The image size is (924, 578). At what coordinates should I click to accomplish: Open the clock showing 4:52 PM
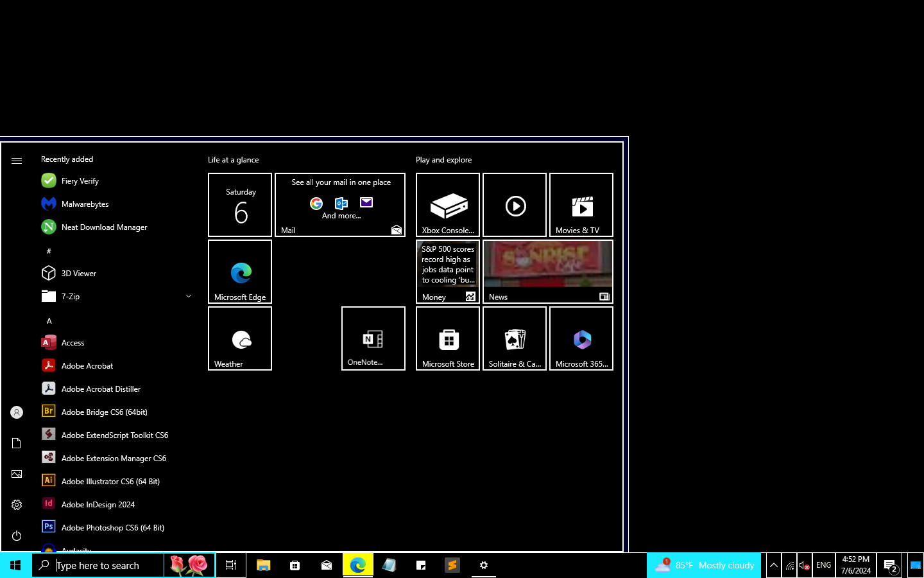pyautogui.click(x=856, y=565)
